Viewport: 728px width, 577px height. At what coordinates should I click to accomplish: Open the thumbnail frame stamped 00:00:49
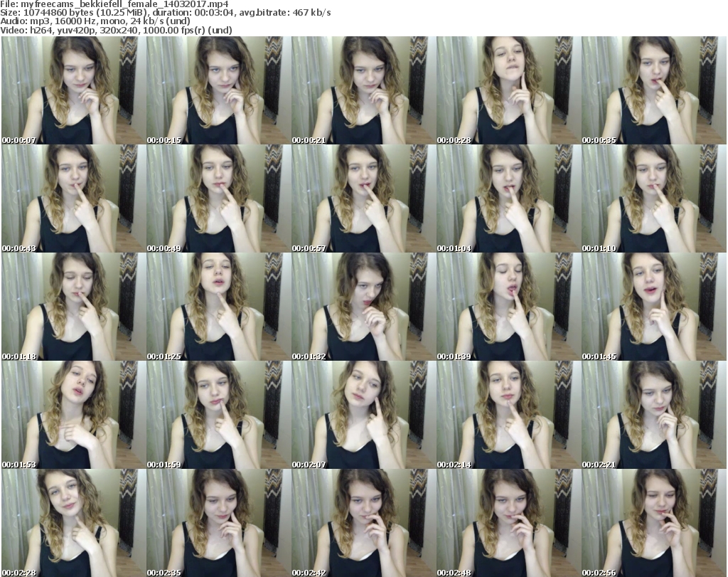(219, 198)
